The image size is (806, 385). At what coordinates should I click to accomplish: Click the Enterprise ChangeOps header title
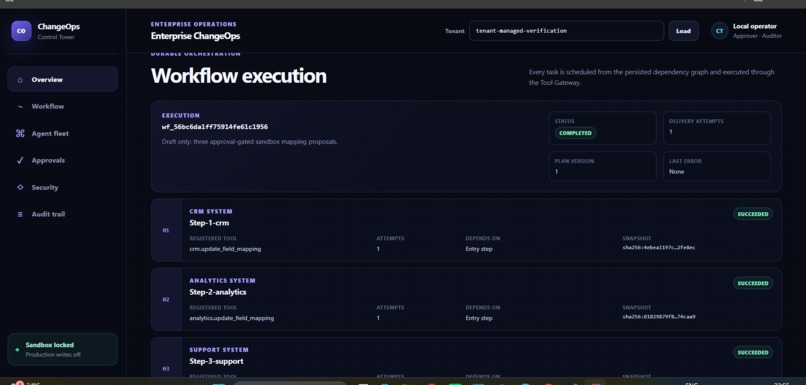(195, 36)
